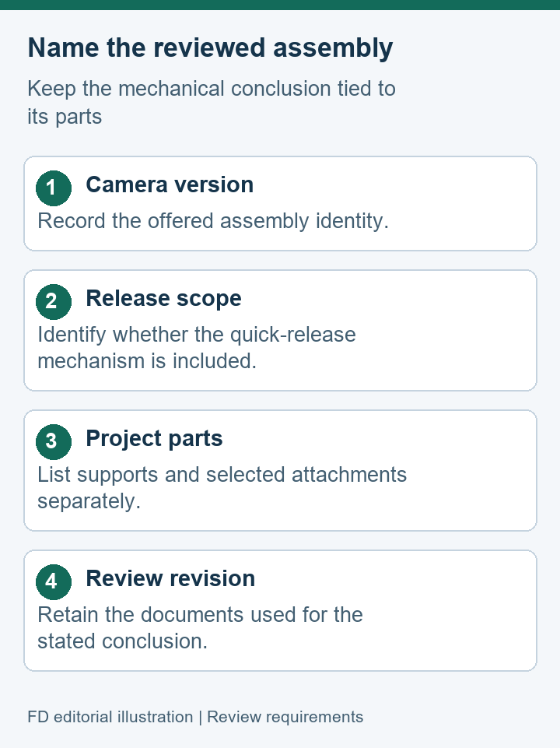Click the 'List supports and selected attachments' text

pyautogui.click(x=222, y=487)
